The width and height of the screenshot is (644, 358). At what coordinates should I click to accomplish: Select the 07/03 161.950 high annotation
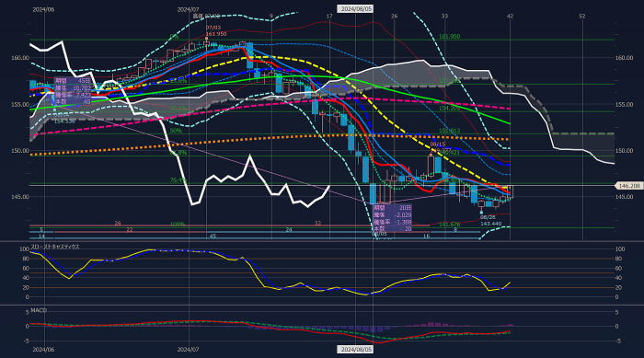tap(216, 30)
